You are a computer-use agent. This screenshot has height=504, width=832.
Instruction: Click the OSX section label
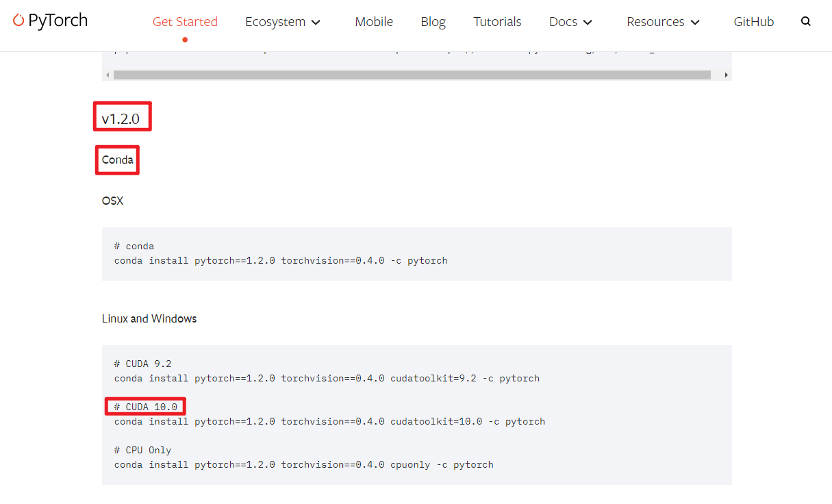click(x=112, y=201)
